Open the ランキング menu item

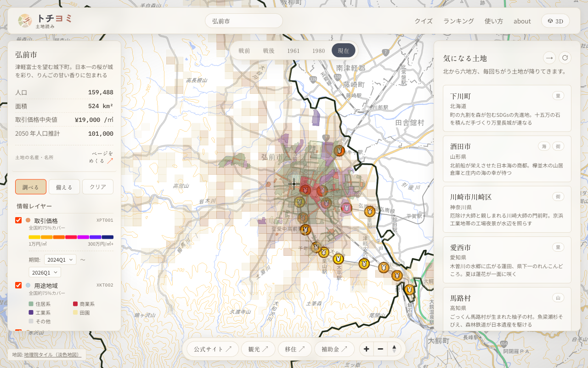(x=458, y=21)
